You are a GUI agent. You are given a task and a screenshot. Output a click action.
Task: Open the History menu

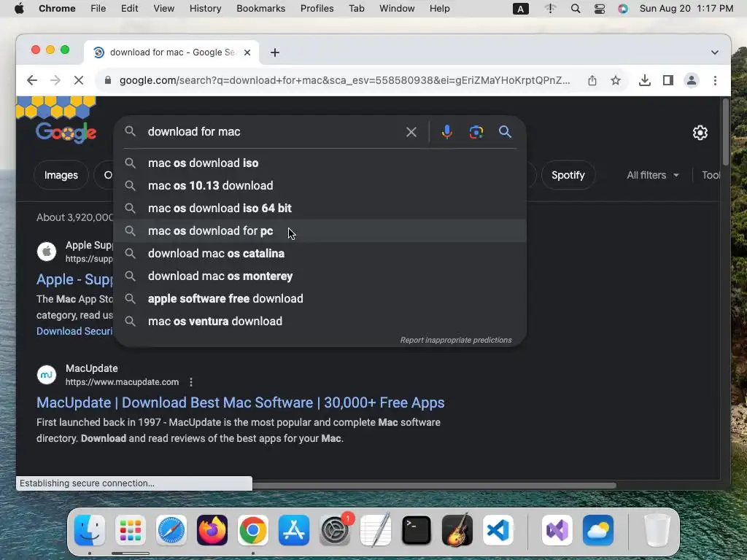click(205, 9)
